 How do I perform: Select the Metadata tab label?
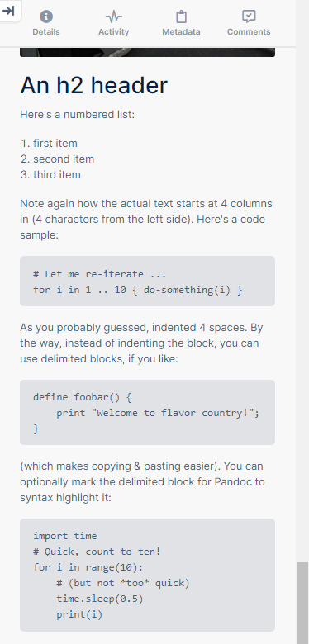coord(181,32)
